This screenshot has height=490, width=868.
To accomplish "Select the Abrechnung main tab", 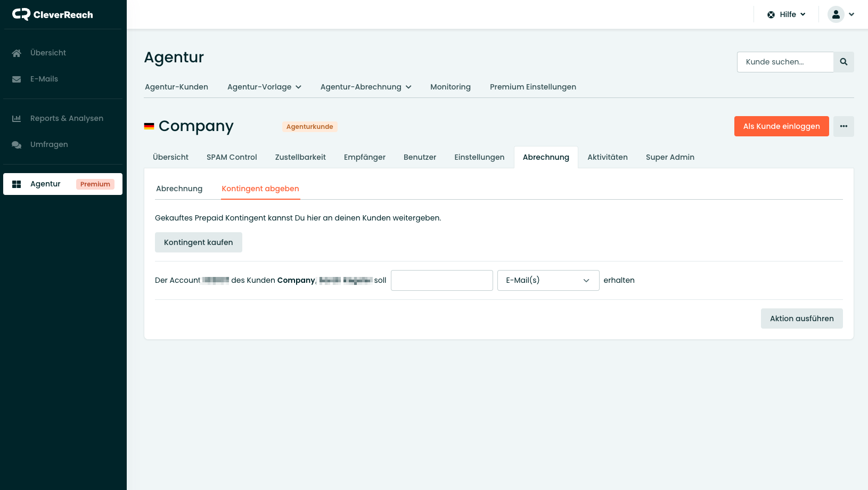I will tap(546, 157).
